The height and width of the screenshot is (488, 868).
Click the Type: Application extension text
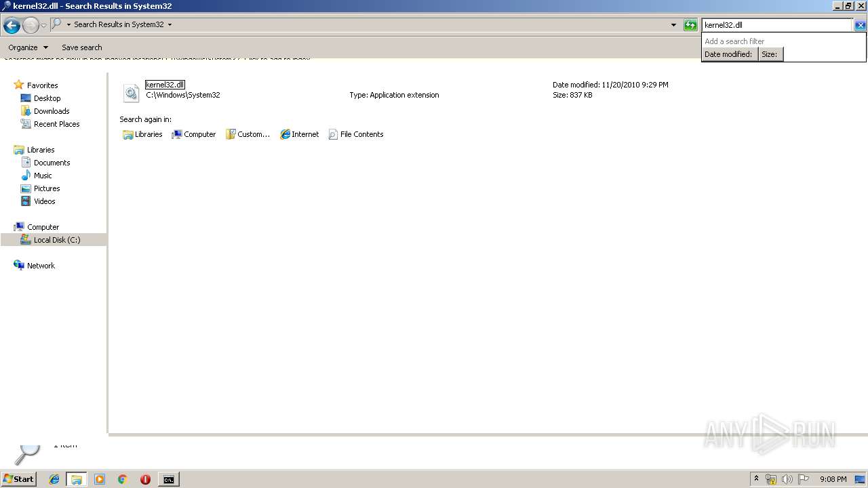[394, 95]
